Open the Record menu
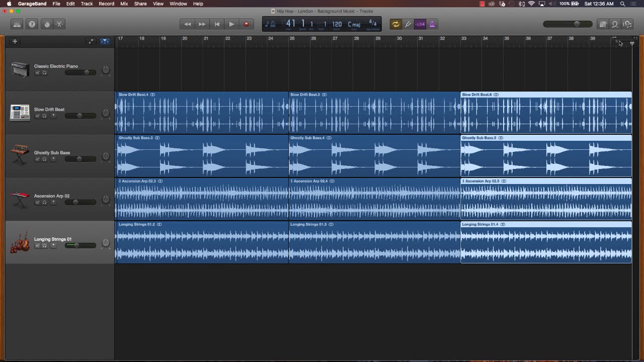The width and height of the screenshot is (644, 362). [x=106, y=4]
